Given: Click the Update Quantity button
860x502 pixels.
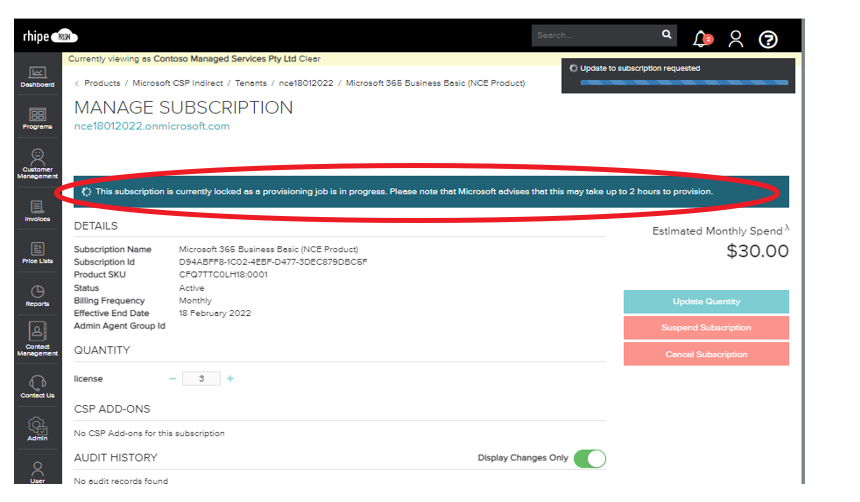Looking at the screenshot, I should [x=706, y=301].
